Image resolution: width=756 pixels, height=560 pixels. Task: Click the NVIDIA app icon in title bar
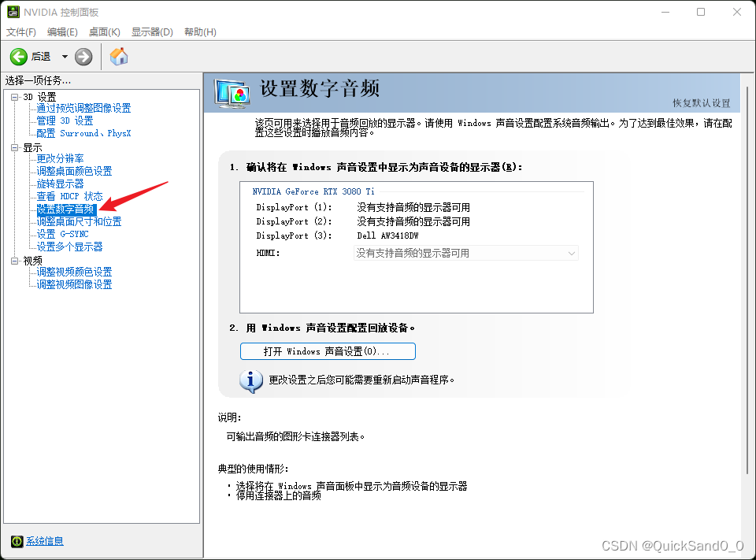[x=13, y=12]
